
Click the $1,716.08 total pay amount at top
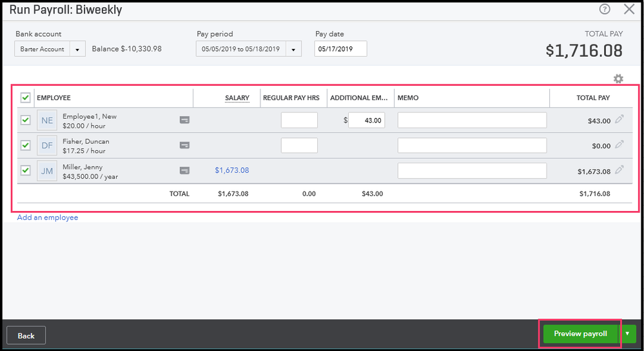(584, 50)
